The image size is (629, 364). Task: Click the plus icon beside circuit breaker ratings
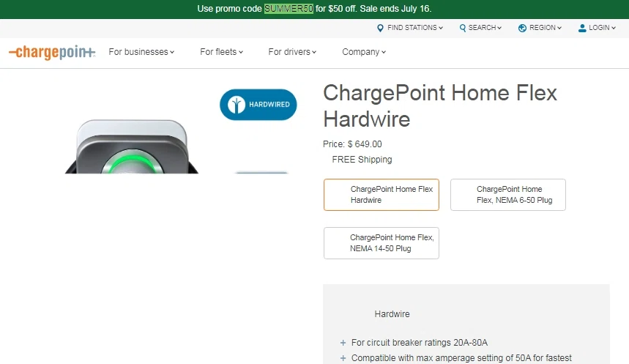(x=343, y=343)
